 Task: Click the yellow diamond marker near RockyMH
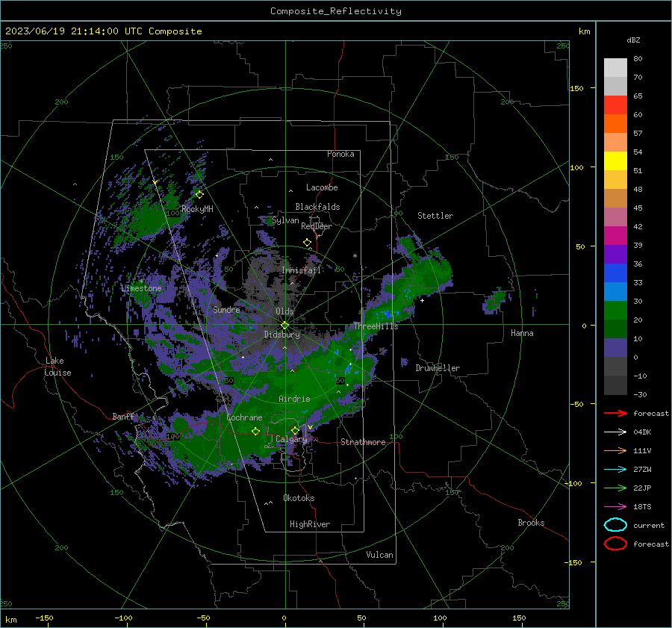click(x=199, y=195)
